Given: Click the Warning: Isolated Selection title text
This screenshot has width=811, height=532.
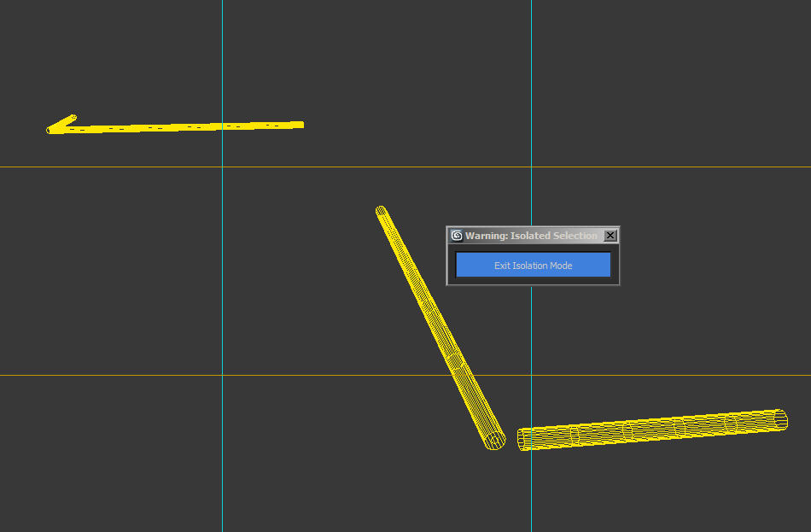Looking at the screenshot, I should pos(531,236).
